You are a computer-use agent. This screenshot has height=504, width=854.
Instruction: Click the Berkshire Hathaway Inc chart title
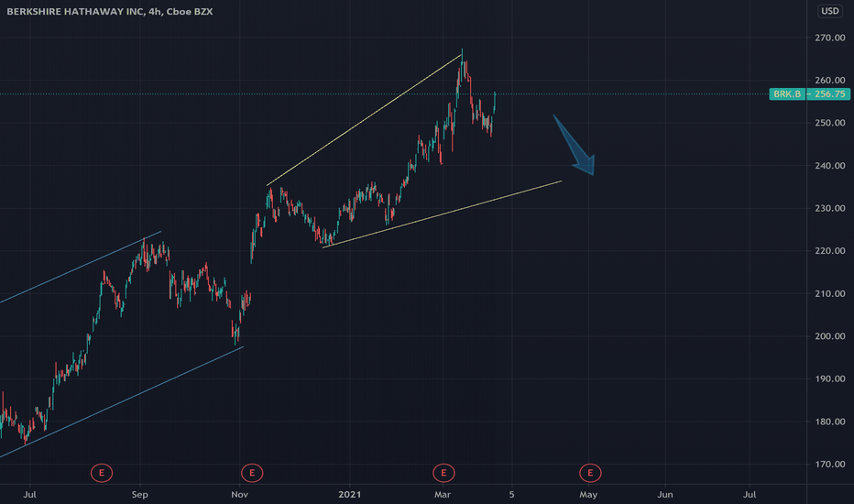[x=109, y=11]
